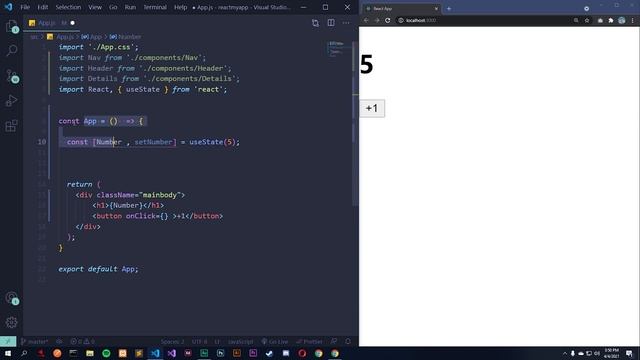Click the 'export default App;' line
The height and width of the screenshot is (360, 640).
click(98, 269)
